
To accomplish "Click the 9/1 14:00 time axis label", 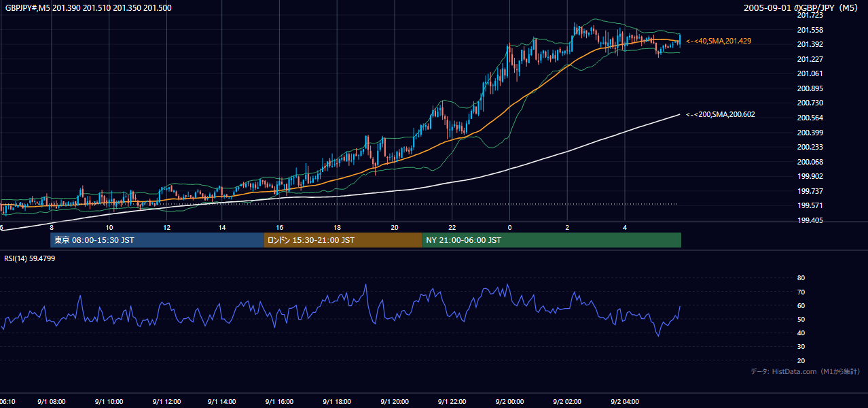I will point(223,402).
